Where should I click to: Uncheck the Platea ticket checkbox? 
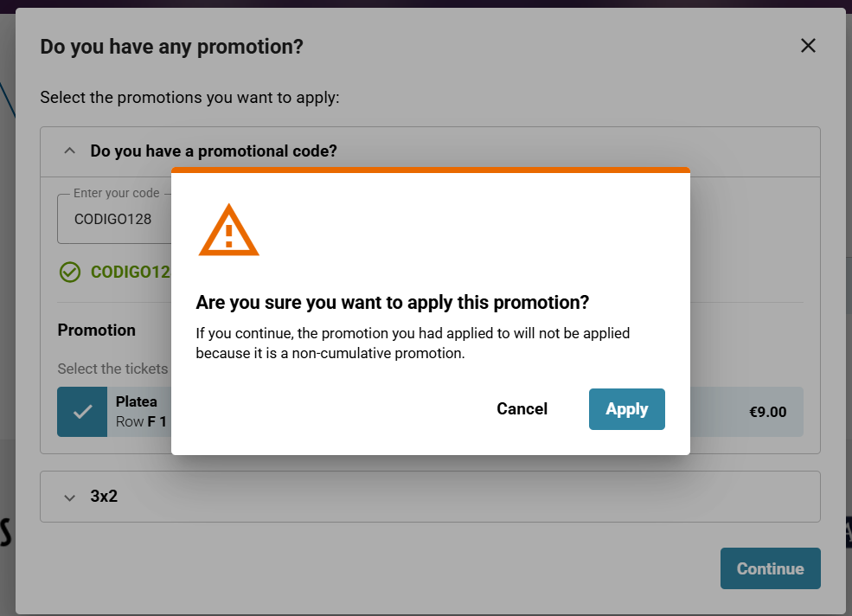click(82, 412)
